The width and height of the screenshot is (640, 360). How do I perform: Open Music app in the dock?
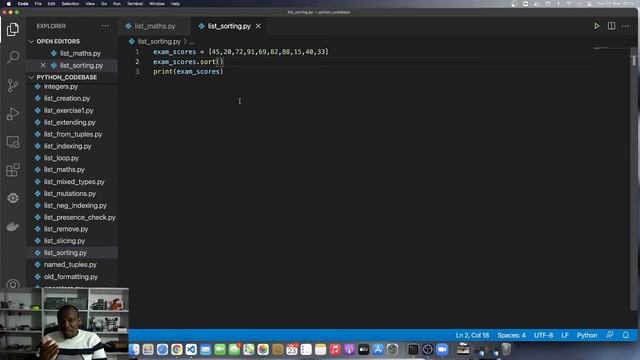[x=335, y=349]
